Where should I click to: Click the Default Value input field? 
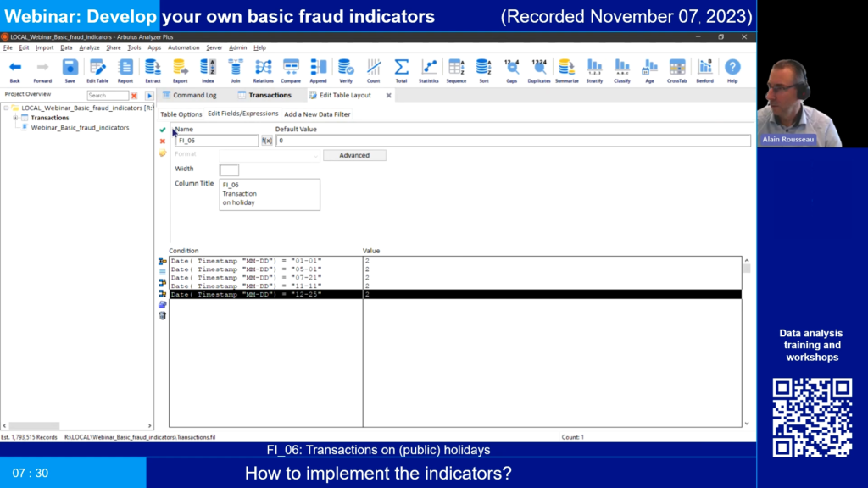(513, 141)
